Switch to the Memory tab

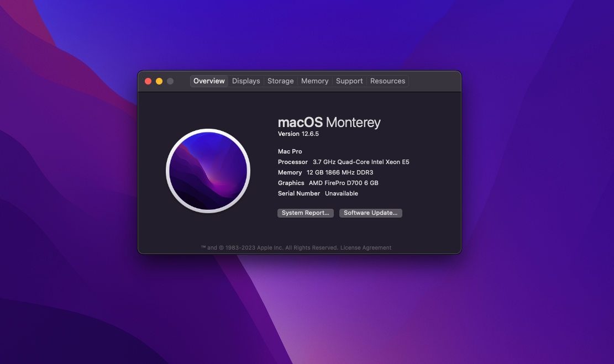[x=314, y=81]
